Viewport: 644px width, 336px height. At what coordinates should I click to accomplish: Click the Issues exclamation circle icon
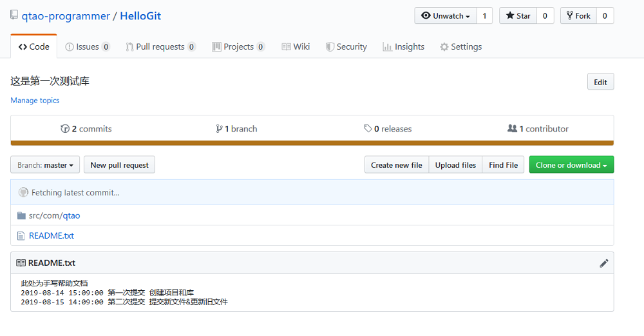70,47
